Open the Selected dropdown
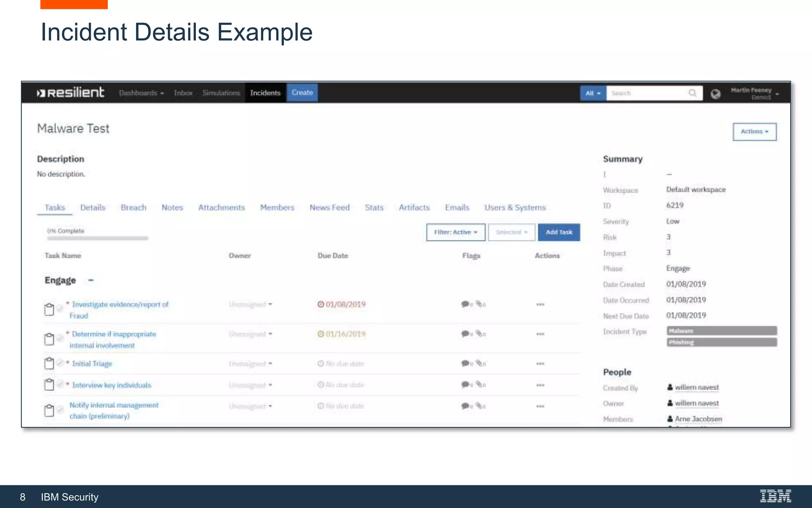812x508 pixels. click(x=511, y=232)
